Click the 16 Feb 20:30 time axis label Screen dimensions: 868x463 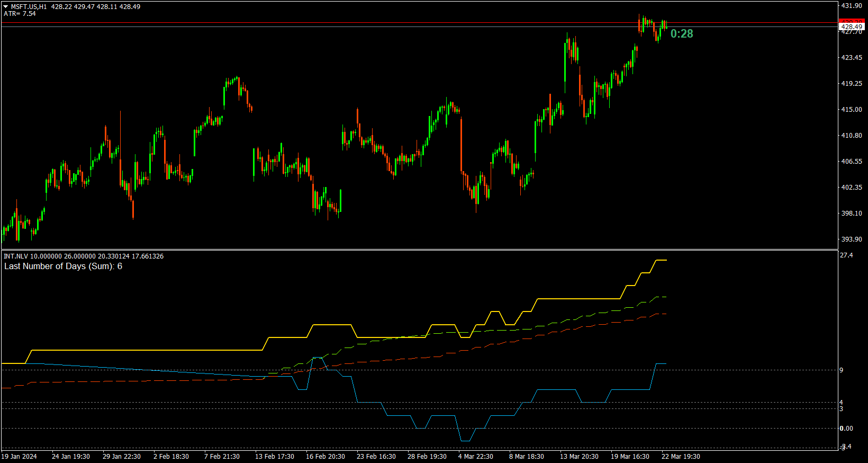[x=325, y=457]
